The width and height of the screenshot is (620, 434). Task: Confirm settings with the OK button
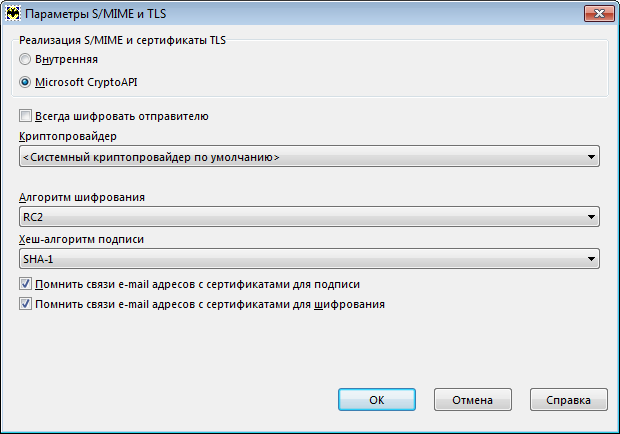click(x=377, y=400)
